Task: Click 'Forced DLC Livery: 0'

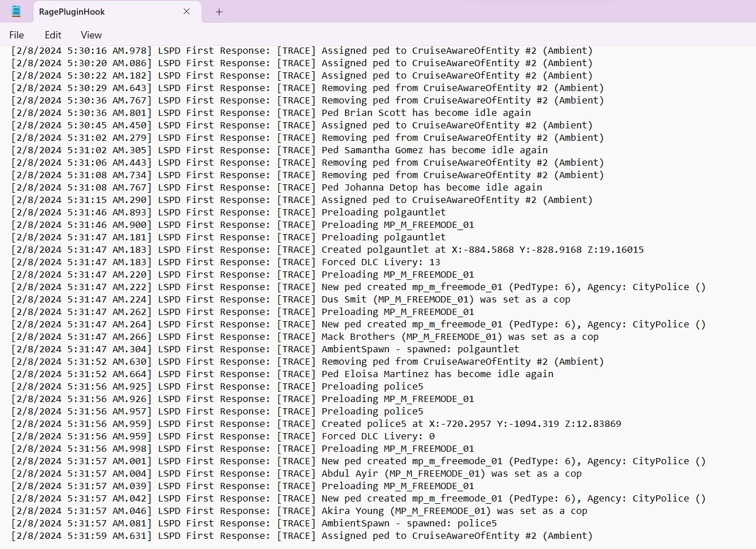Action: (378, 436)
